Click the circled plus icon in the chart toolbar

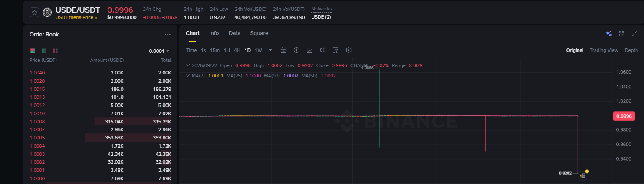(x=297, y=50)
